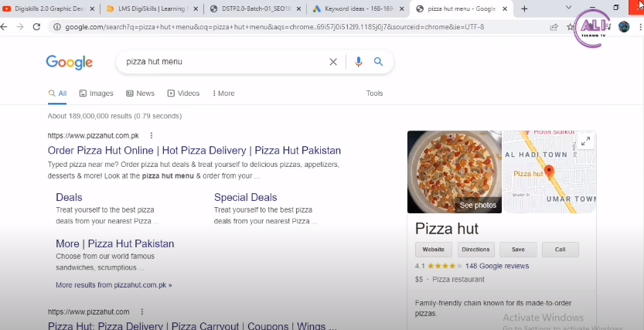Switch to Digiskills 2.0 Graphic Design tab
The image size is (644, 330).
coord(49,9)
